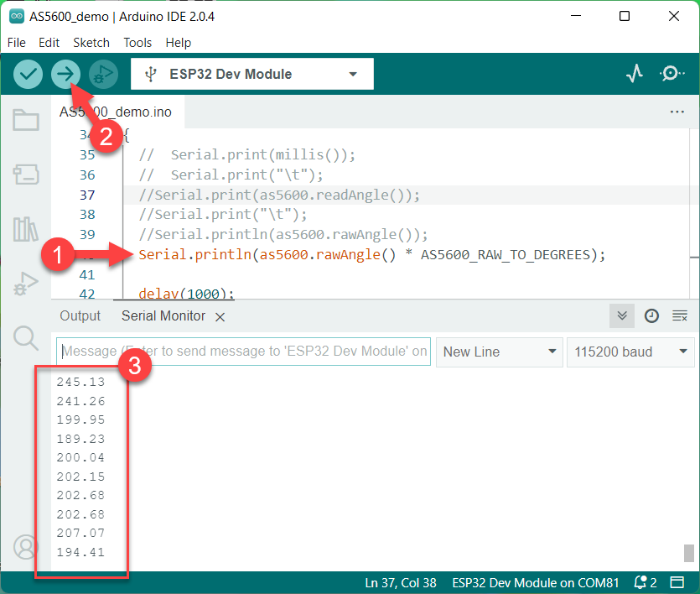The height and width of the screenshot is (594, 700).
Task: Click line number 35 in gutter
Action: 87,155
